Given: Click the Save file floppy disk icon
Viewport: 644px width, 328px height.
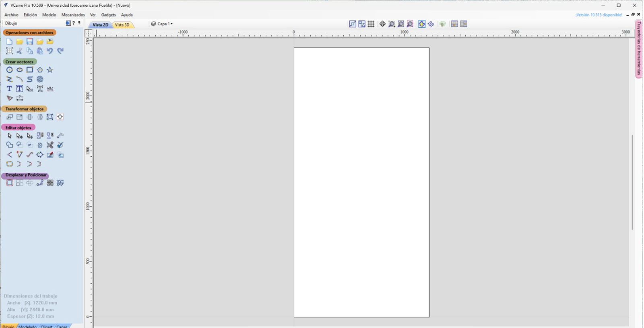Looking at the screenshot, I should [x=30, y=41].
